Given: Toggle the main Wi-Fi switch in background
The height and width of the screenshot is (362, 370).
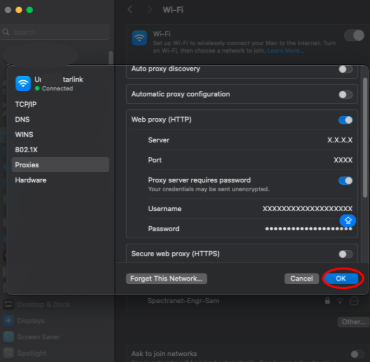Looking at the screenshot, I should [x=354, y=35].
